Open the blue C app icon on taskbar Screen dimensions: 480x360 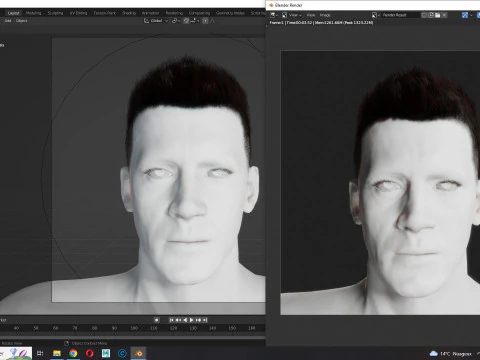click(122, 353)
